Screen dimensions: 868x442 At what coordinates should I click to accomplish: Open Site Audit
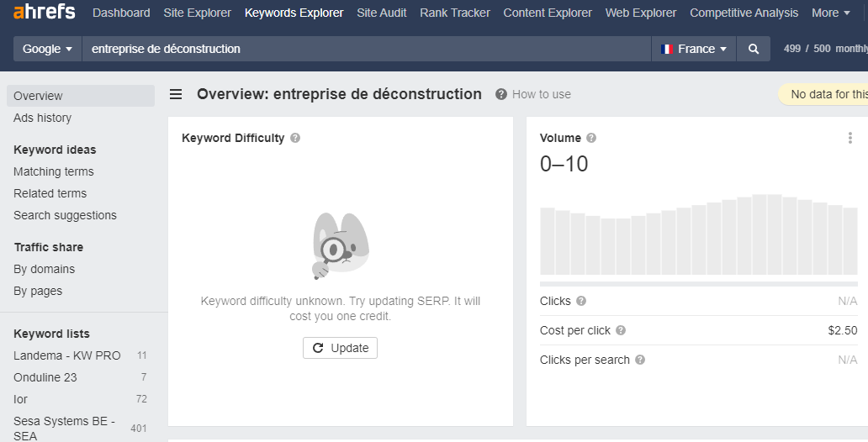coord(381,13)
